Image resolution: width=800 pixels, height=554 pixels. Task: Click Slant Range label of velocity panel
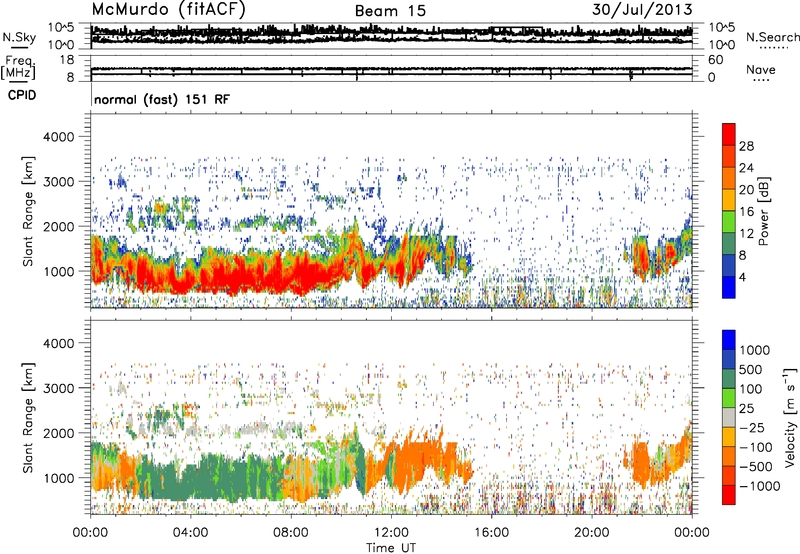click(x=28, y=417)
